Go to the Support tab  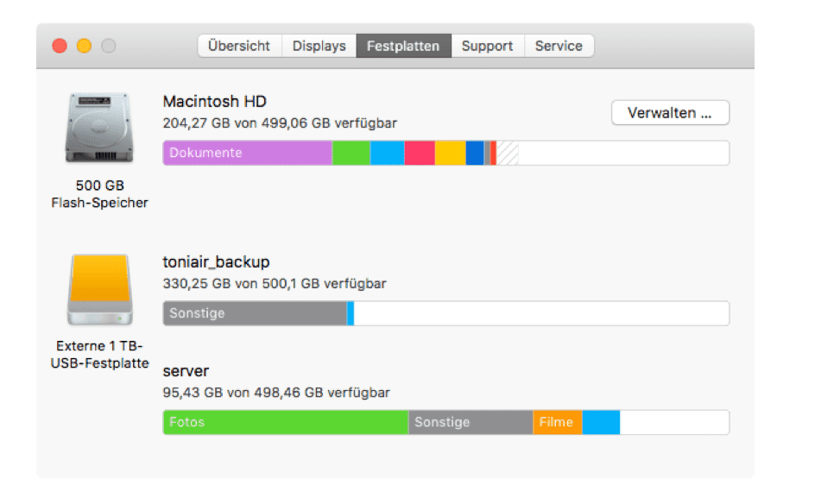coord(488,46)
